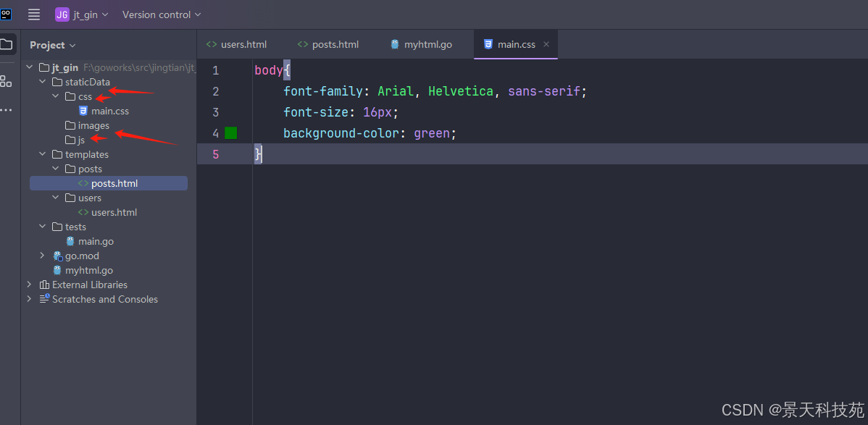Show more tool windows via the ellipsis icon

pyautogui.click(x=6, y=110)
